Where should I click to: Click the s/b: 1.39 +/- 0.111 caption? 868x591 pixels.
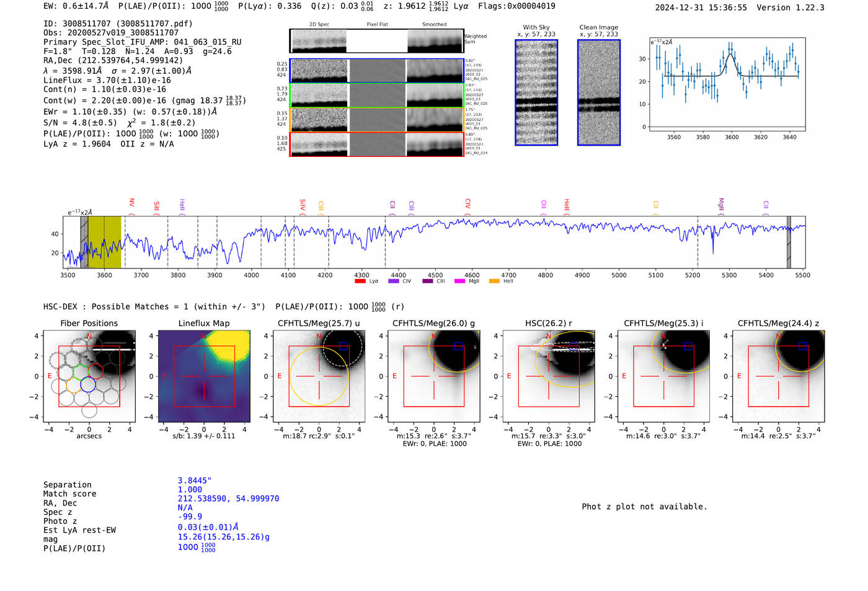[204, 436]
